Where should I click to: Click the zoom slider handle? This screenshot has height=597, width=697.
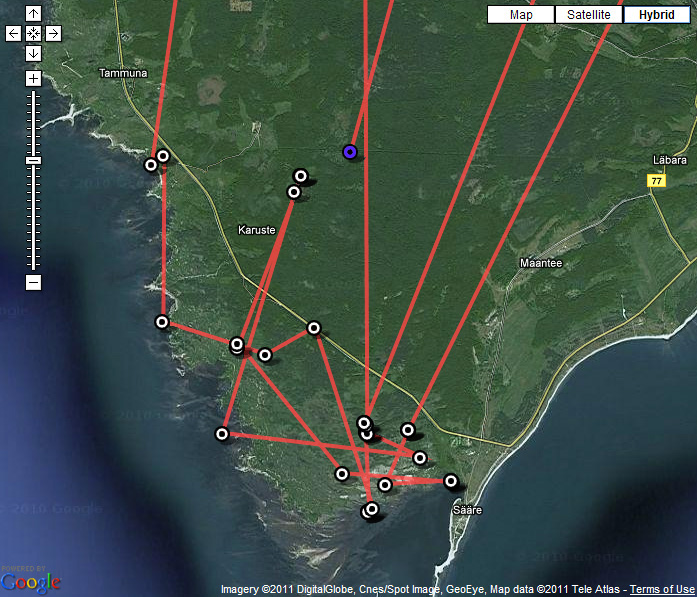[x=33, y=160]
